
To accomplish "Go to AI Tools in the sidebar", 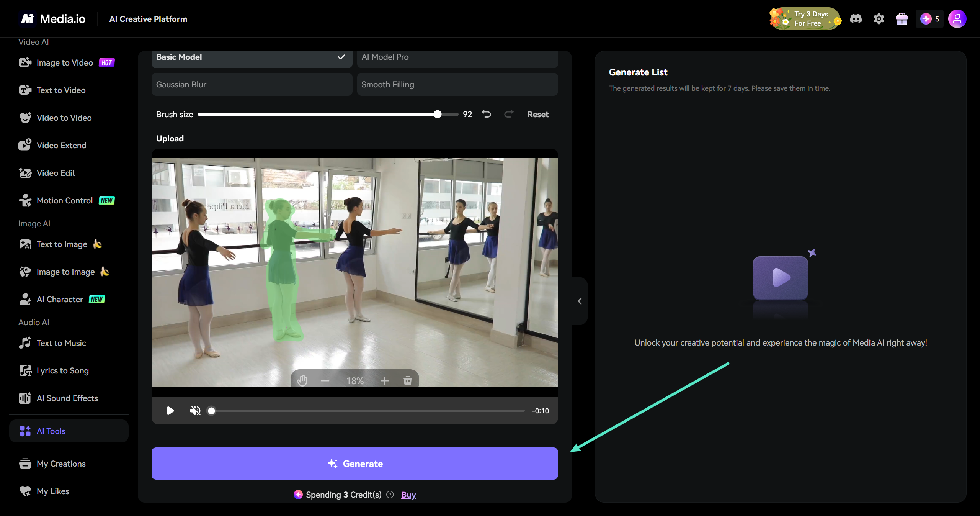I will tap(50, 431).
